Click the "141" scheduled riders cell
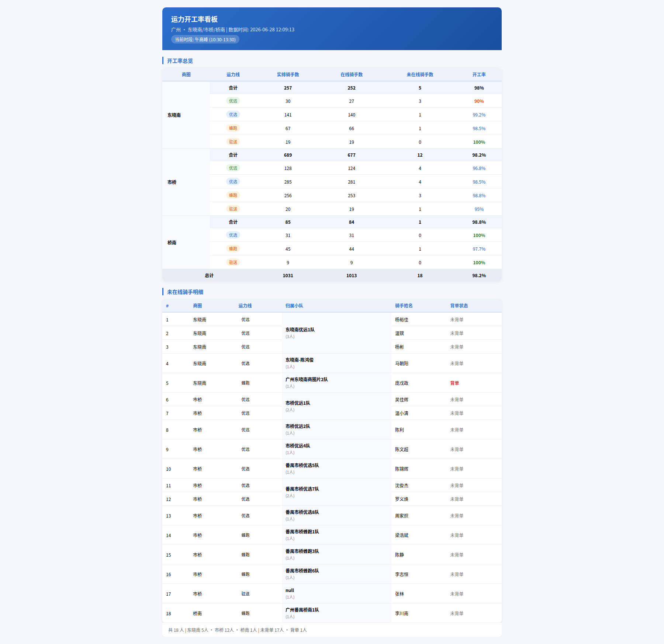 pyautogui.click(x=288, y=115)
